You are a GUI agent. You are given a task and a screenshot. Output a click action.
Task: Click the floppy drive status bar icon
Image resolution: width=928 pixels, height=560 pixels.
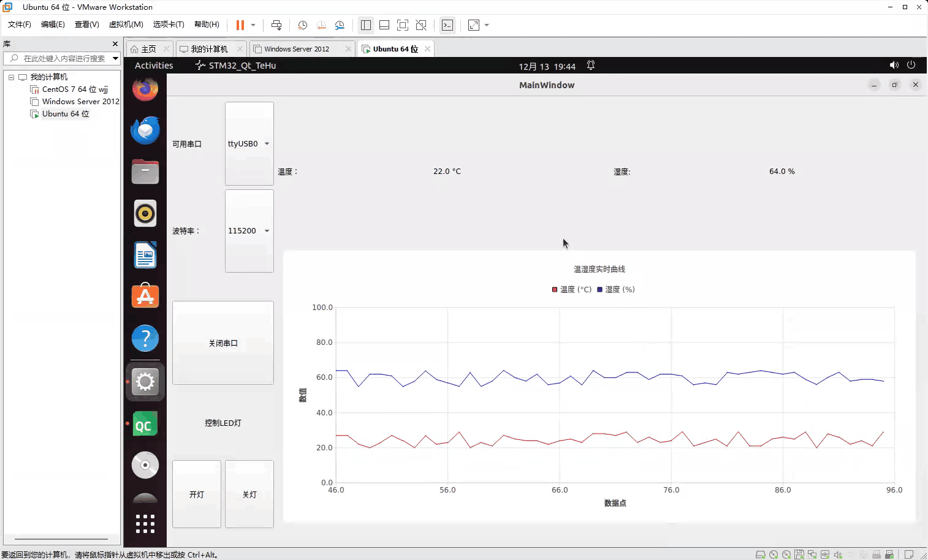click(x=799, y=554)
